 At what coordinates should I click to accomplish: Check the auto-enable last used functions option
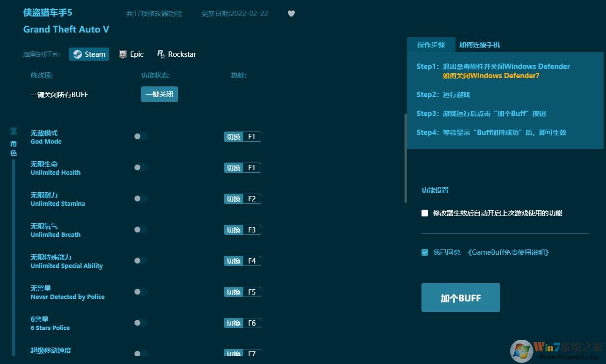point(424,213)
